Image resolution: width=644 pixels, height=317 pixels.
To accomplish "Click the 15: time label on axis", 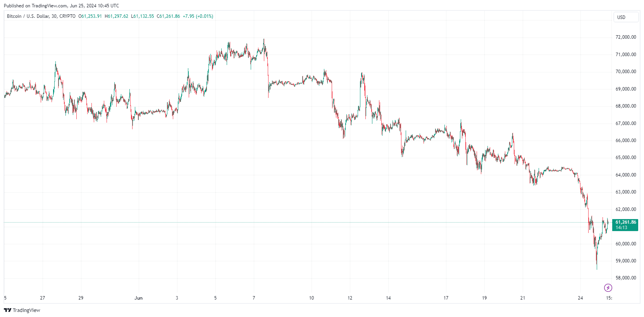I will click(609, 298).
